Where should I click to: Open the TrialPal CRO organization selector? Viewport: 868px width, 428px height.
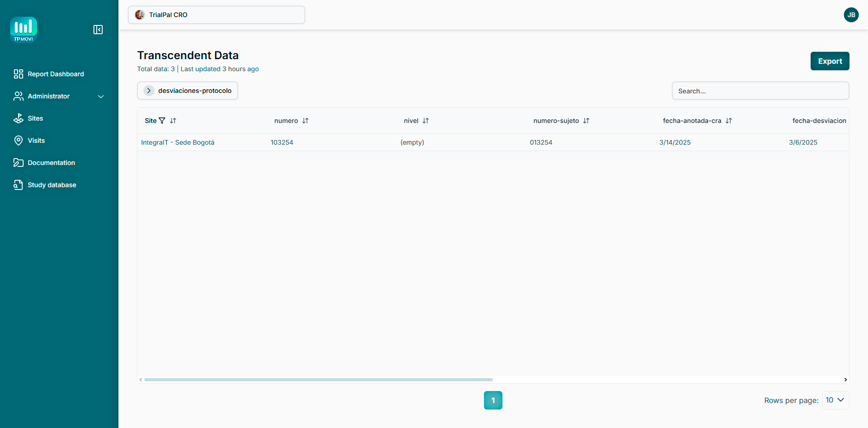tap(216, 15)
